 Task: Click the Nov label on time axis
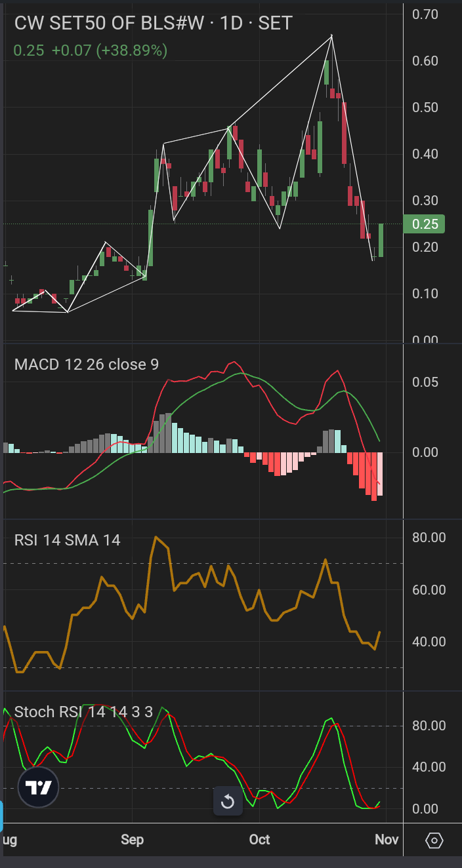pos(387,840)
